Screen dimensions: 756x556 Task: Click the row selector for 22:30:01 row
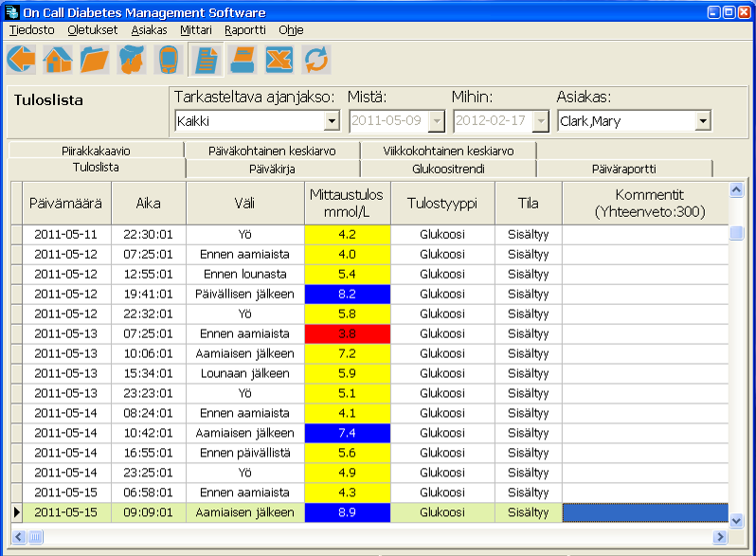pos(16,235)
